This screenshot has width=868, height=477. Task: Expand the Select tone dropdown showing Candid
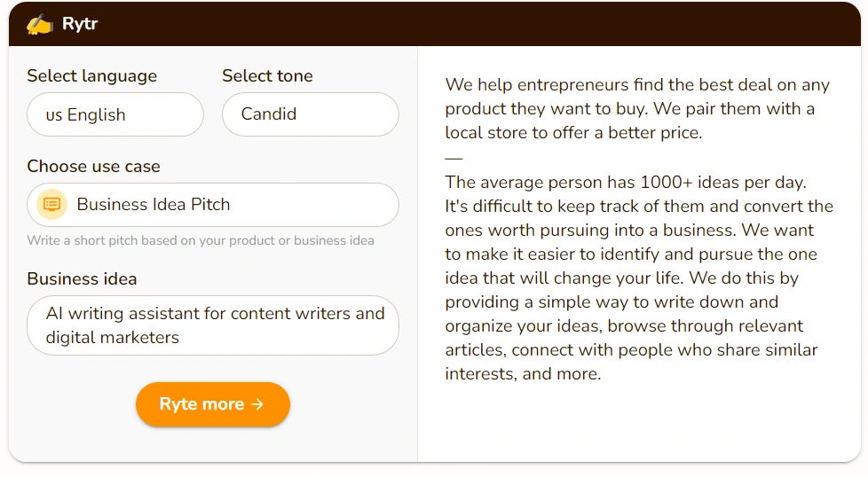(310, 114)
